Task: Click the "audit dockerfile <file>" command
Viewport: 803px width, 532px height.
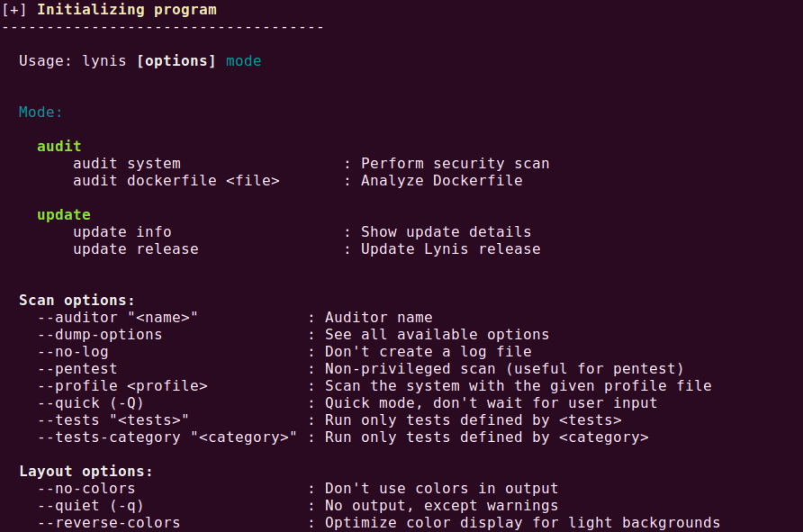Action: click(x=176, y=180)
